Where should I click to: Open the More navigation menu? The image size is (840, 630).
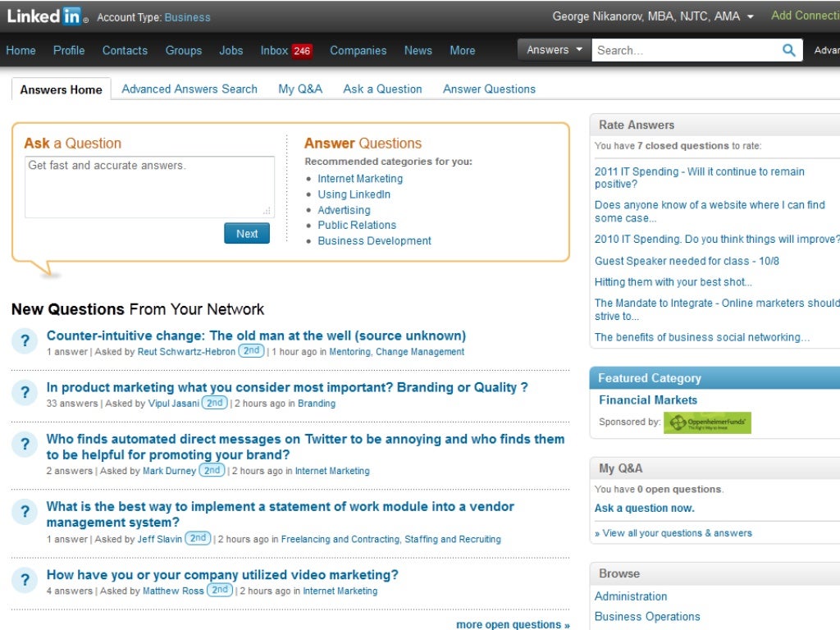(x=463, y=50)
